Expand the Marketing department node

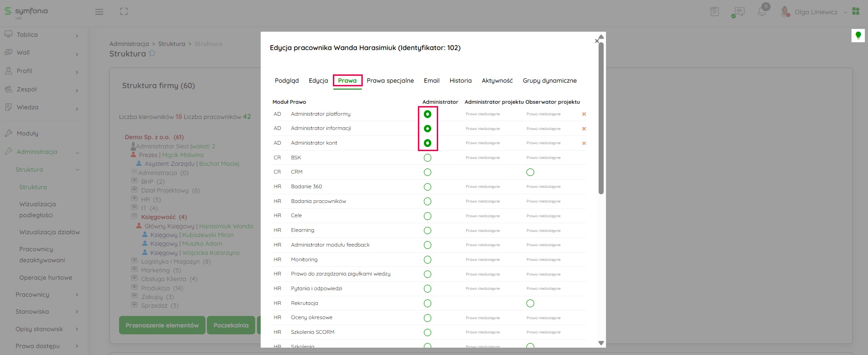point(134,269)
